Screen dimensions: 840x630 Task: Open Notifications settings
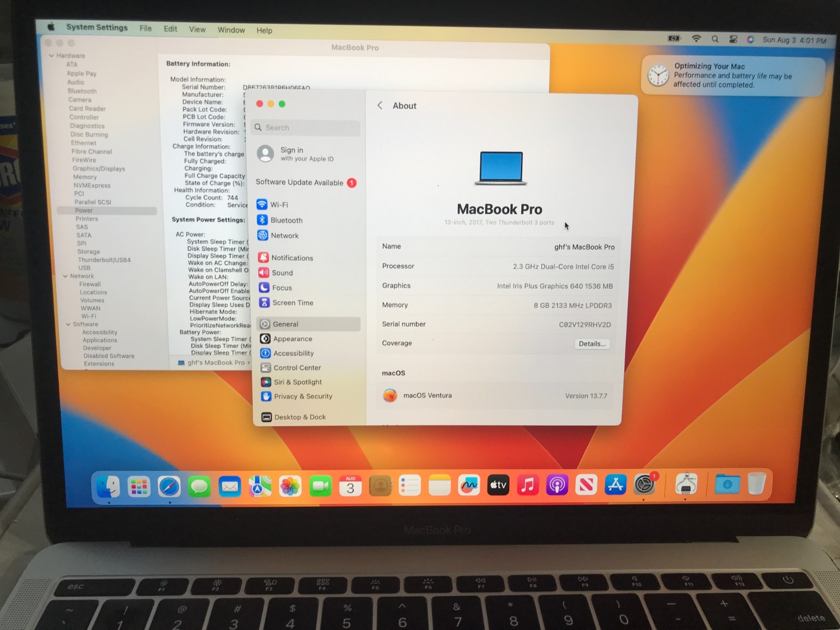click(x=292, y=258)
